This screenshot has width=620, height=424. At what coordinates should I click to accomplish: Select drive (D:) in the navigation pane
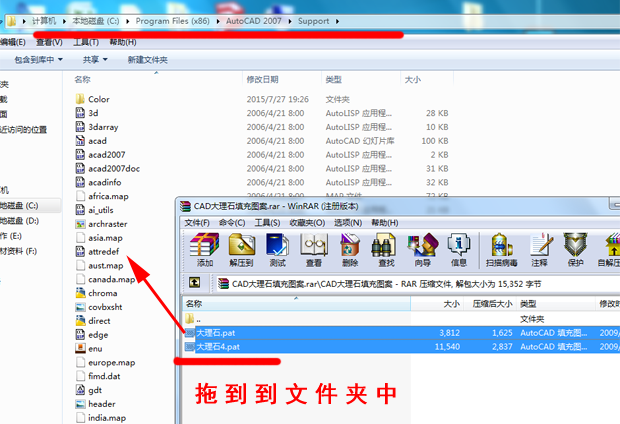pyautogui.click(x=20, y=221)
